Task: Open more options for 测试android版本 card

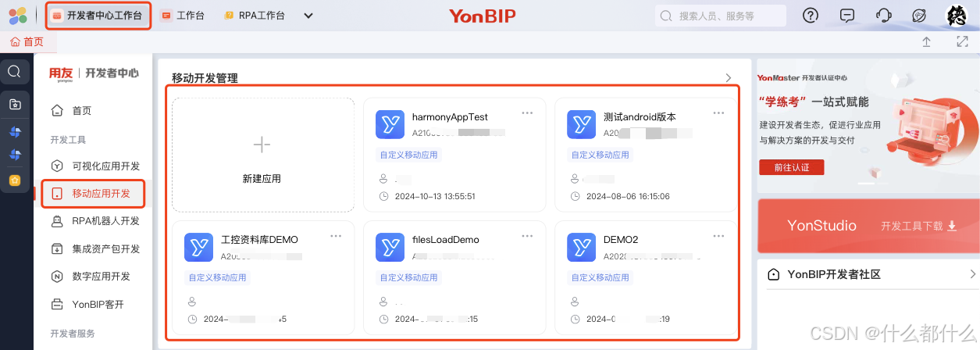Action: click(718, 113)
